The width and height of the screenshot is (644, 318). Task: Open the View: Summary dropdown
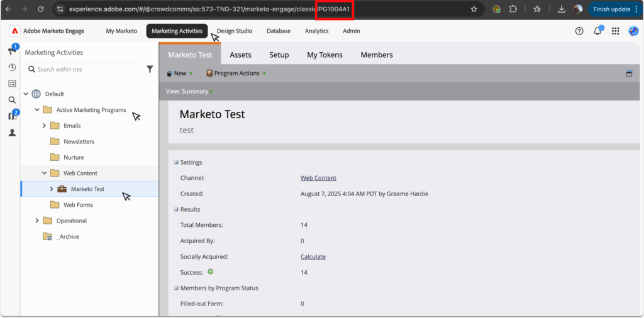pos(189,91)
